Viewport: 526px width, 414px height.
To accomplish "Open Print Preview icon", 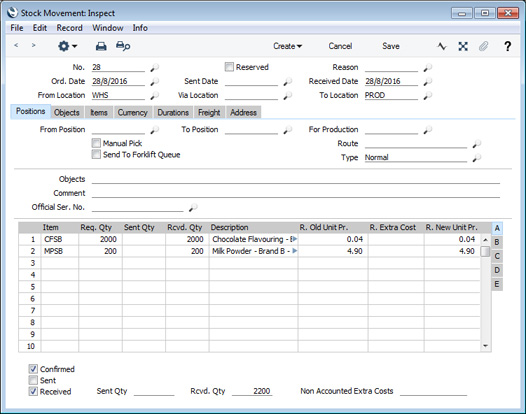I will pyautogui.click(x=123, y=46).
